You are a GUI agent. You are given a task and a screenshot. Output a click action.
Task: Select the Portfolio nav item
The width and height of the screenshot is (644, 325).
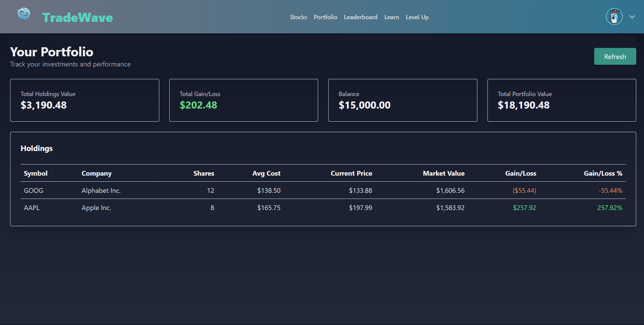click(325, 17)
